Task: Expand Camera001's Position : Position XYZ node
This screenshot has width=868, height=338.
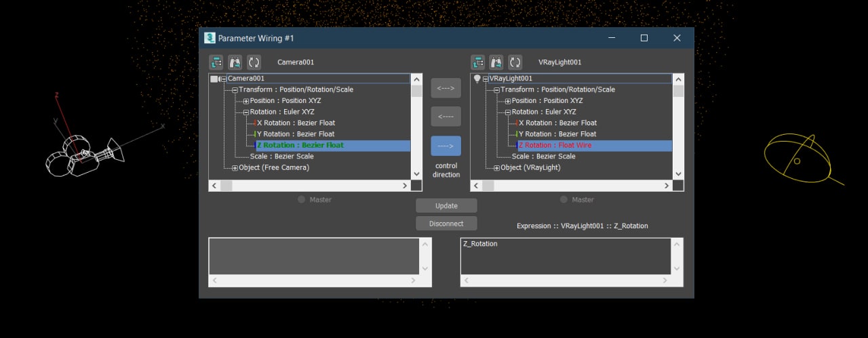Action: pyautogui.click(x=246, y=101)
